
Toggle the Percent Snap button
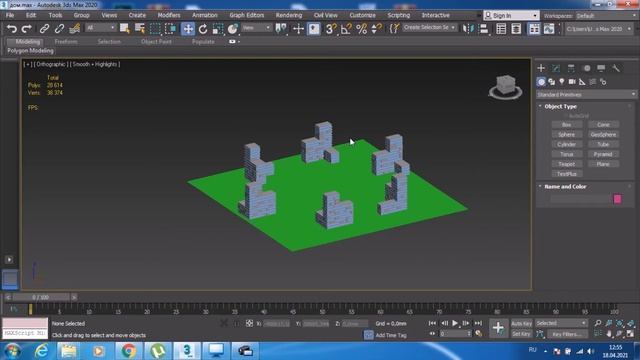[x=362, y=29]
